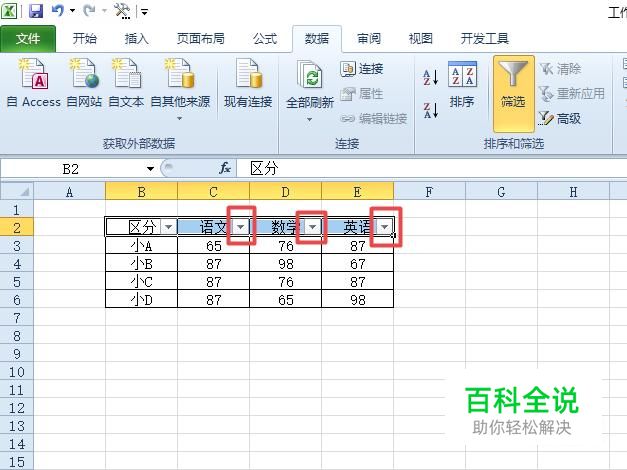Open the 连接 workbook connections
The width and height of the screenshot is (627, 470).
(x=362, y=69)
